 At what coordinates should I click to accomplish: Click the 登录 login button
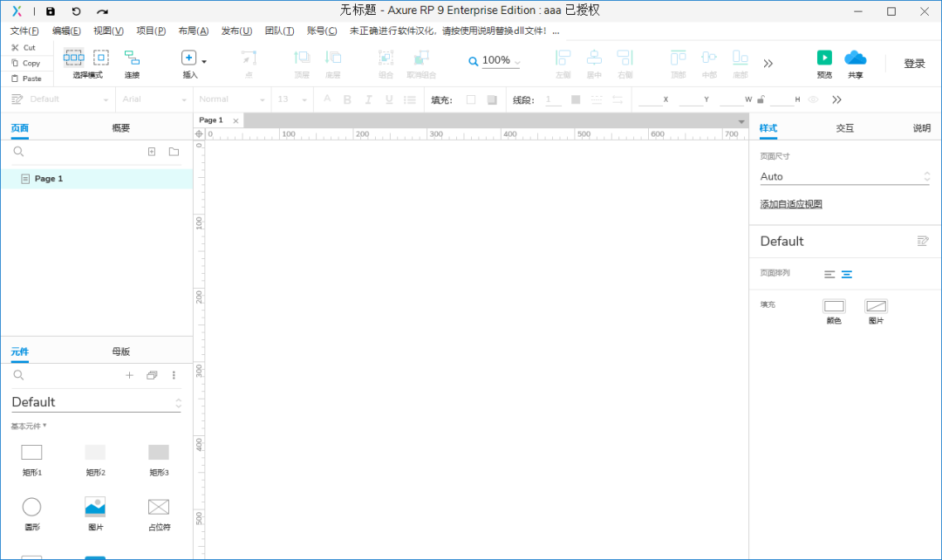pyautogui.click(x=914, y=64)
